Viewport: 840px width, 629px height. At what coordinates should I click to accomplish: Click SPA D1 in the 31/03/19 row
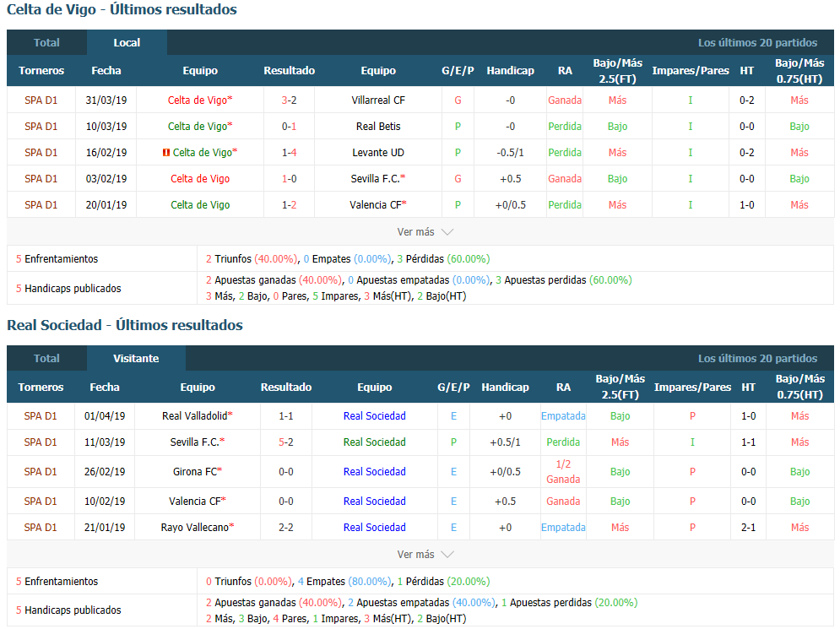click(x=41, y=100)
